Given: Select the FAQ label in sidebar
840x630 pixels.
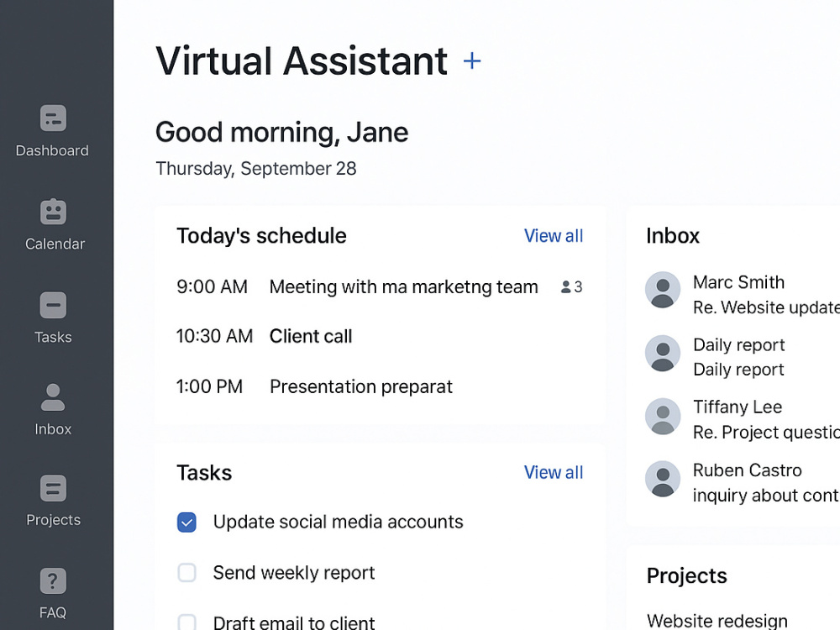Looking at the screenshot, I should pyautogui.click(x=52, y=612).
